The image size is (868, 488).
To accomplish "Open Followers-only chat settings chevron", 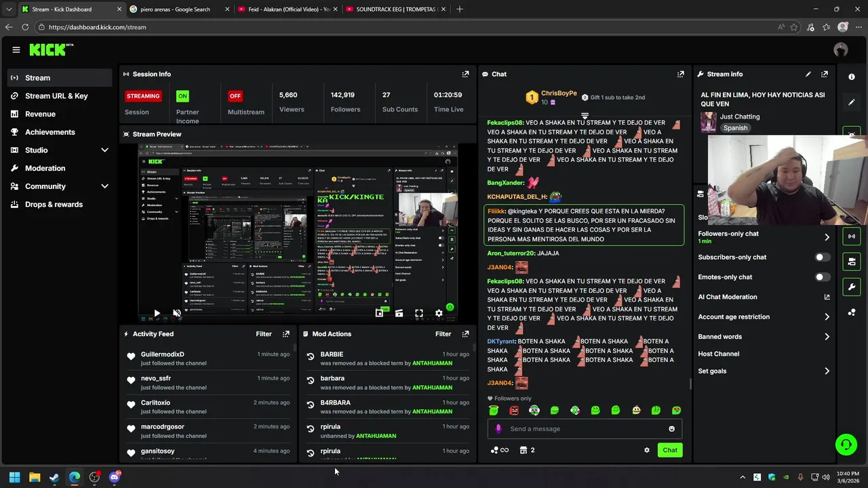I will tap(827, 237).
